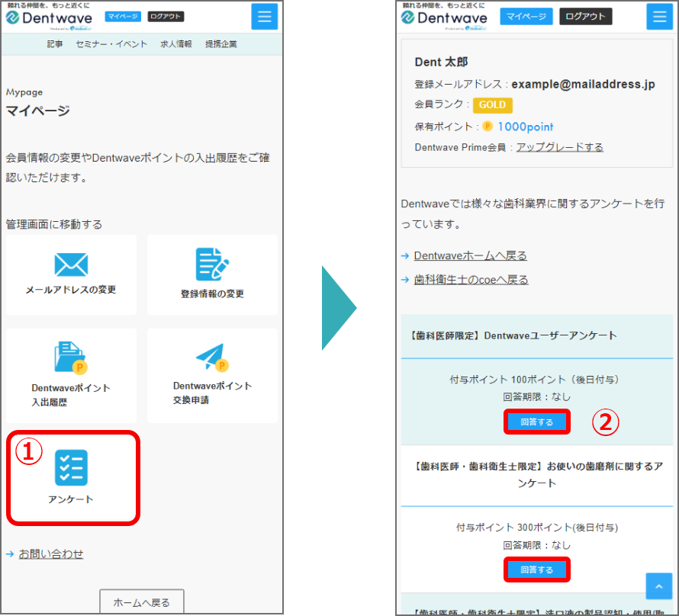The width and height of the screenshot is (679, 616).
Task: Click the マイページ button on the survey screen
Action: (x=526, y=17)
